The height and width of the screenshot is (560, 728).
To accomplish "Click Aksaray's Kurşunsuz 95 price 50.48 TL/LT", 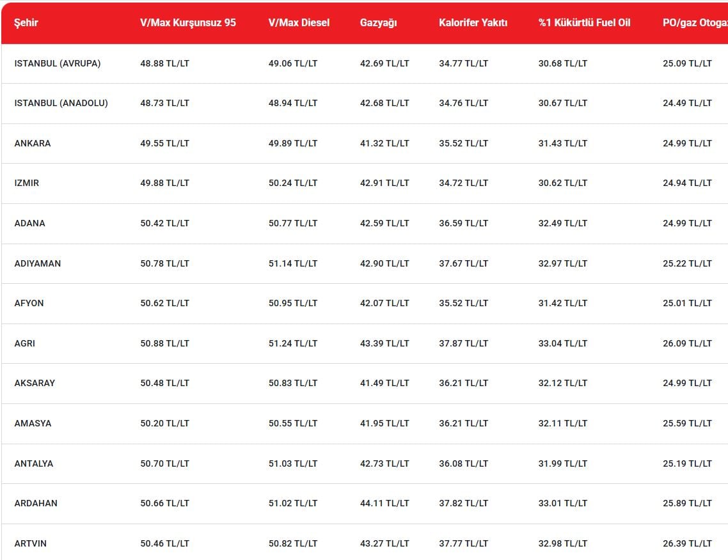I will [165, 383].
